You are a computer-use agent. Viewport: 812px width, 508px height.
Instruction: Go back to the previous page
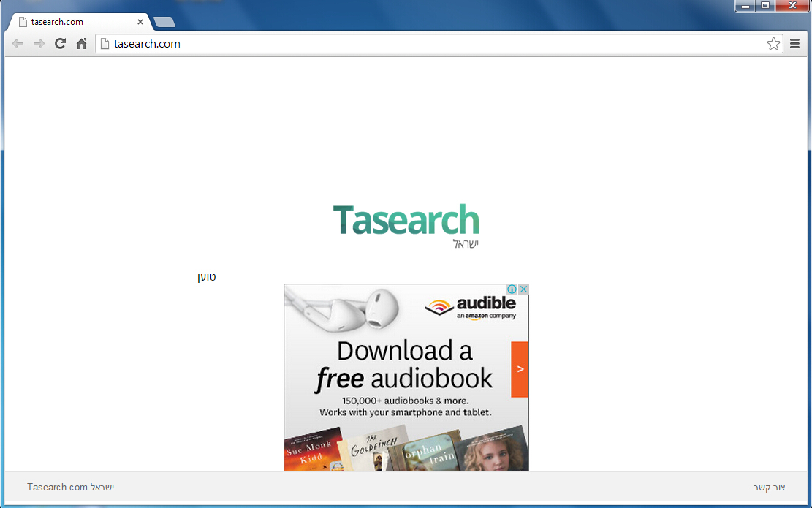coord(18,44)
